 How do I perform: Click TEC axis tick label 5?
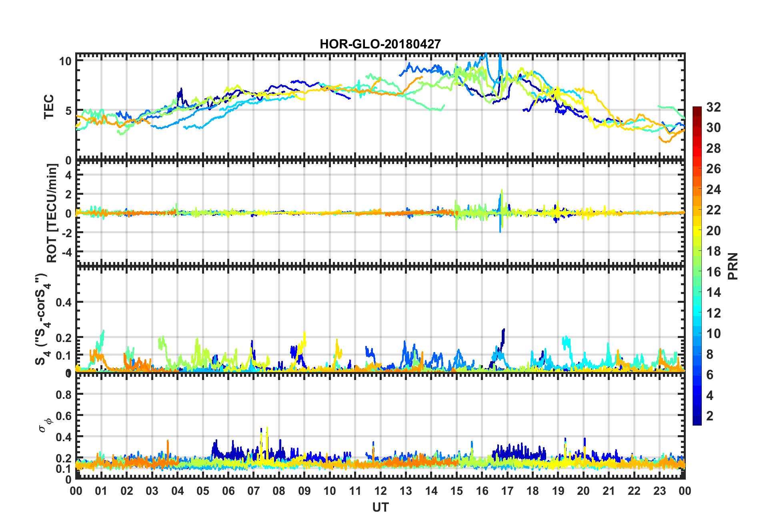click(68, 110)
